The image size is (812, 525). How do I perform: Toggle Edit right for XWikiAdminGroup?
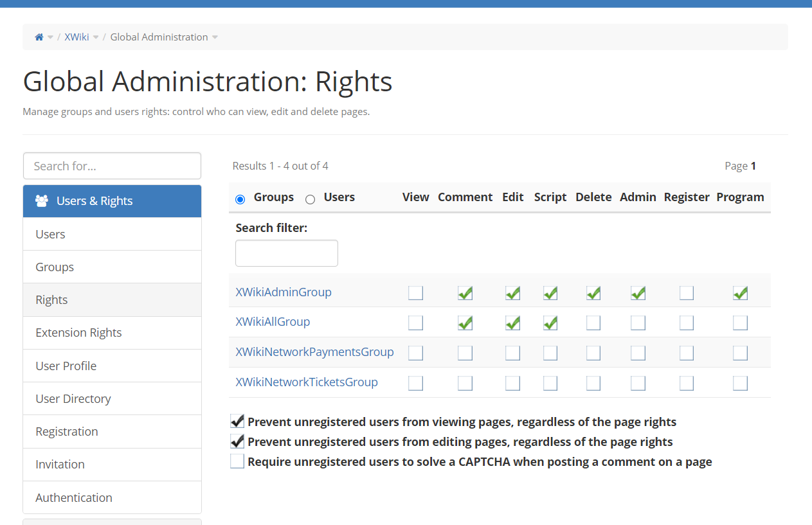click(513, 293)
